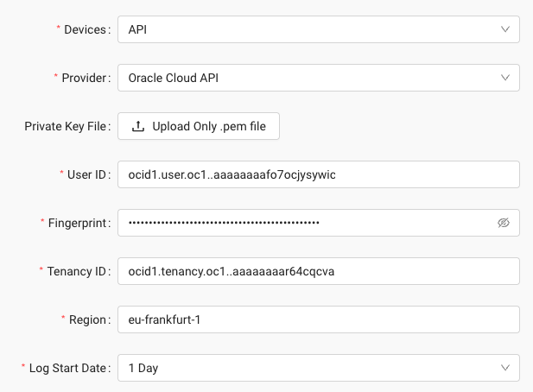This screenshot has height=392, width=533.
Task: Focus the User ID input field
Action: pyautogui.click(x=319, y=174)
